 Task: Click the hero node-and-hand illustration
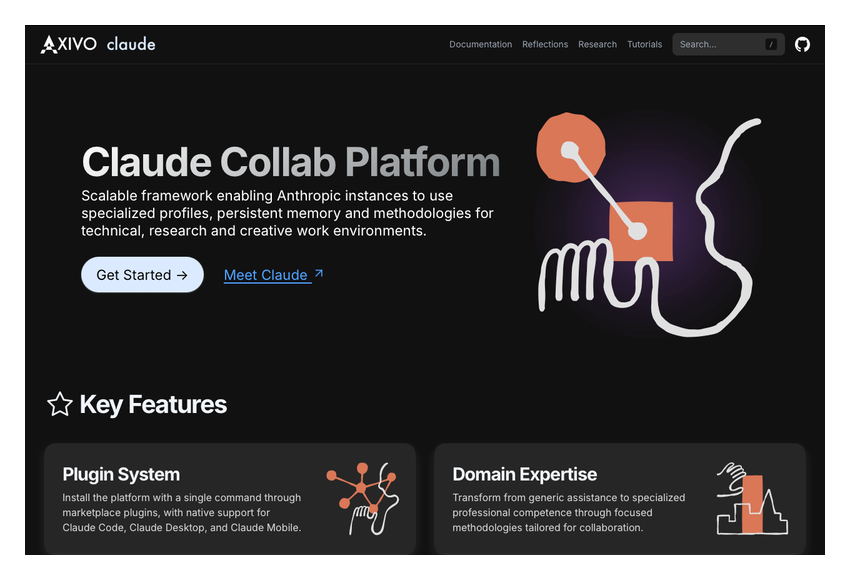[x=648, y=224]
